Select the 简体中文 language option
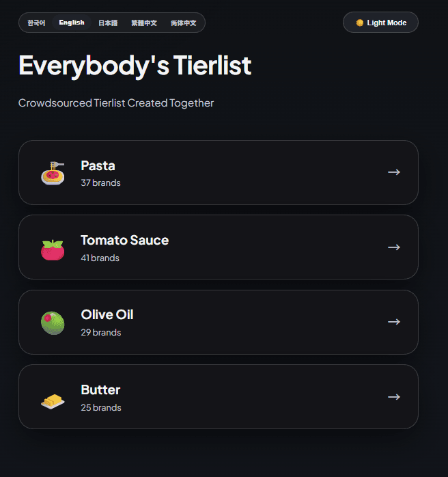Image resolution: width=448 pixels, height=477 pixels. [x=184, y=23]
